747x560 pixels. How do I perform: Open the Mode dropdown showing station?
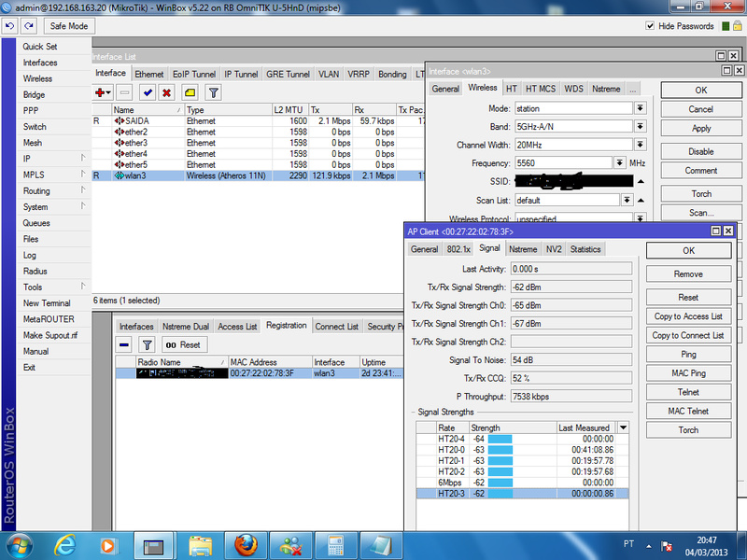click(641, 108)
